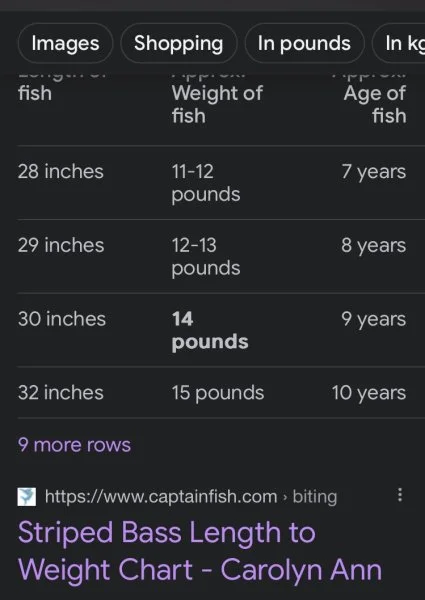The height and width of the screenshot is (600, 425).
Task: Expand the 9 more rows link
Action: pyautogui.click(x=74, y=445)
